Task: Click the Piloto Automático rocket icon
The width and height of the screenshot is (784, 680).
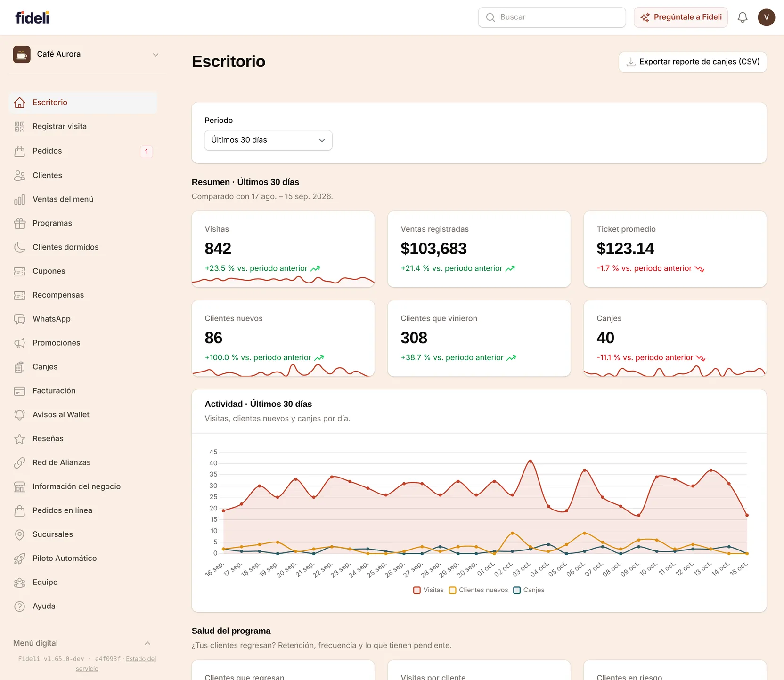Action: tap(19, 559)
